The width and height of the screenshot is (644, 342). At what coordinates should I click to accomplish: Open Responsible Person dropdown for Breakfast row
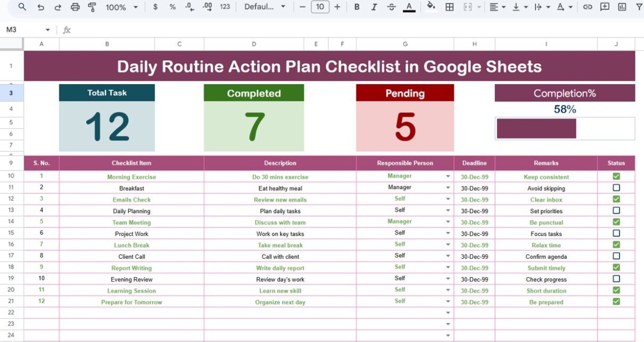point(448,188)
